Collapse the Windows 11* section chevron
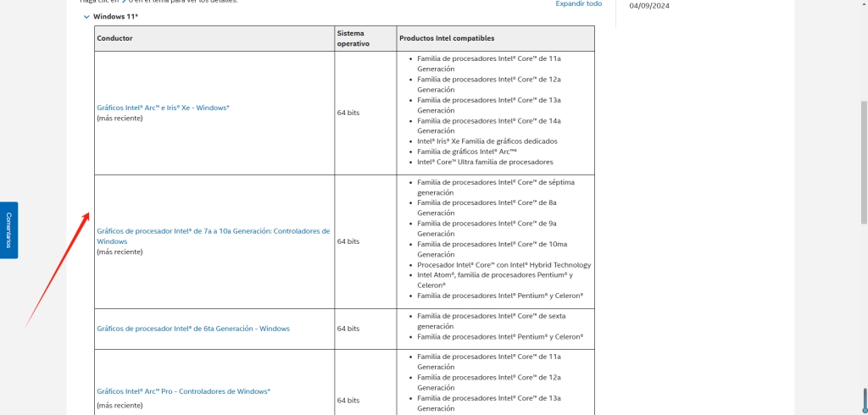Viewport: 868px width, 415px height. tap(86, 17)
